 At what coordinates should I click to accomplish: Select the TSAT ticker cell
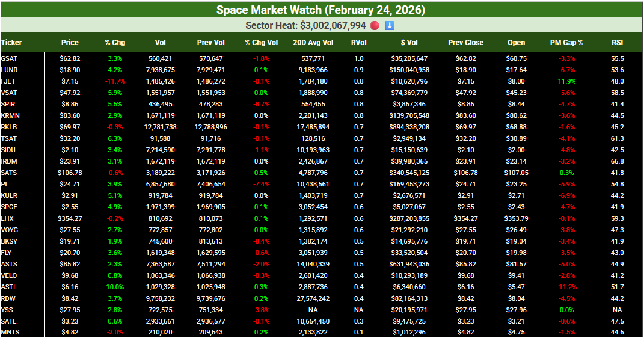point(9,138)
